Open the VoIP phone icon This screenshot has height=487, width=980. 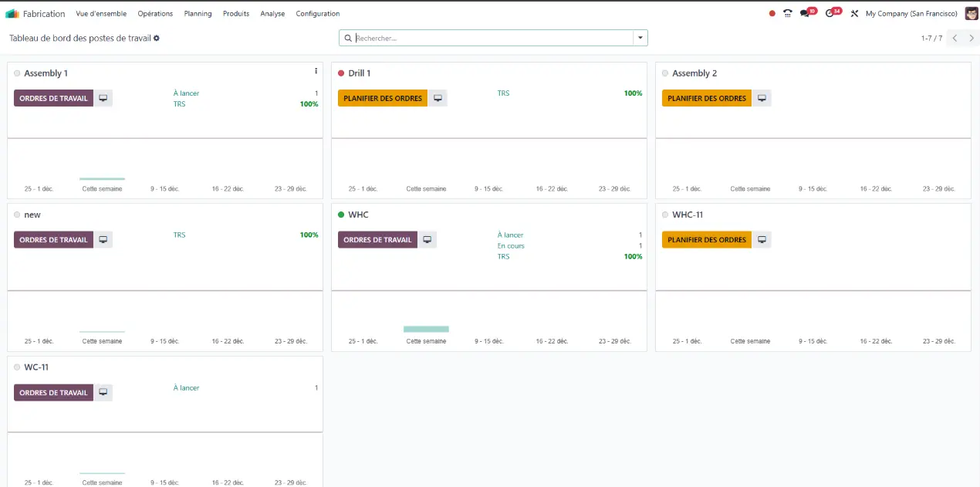pyautogui.click(x=787, y=14)
